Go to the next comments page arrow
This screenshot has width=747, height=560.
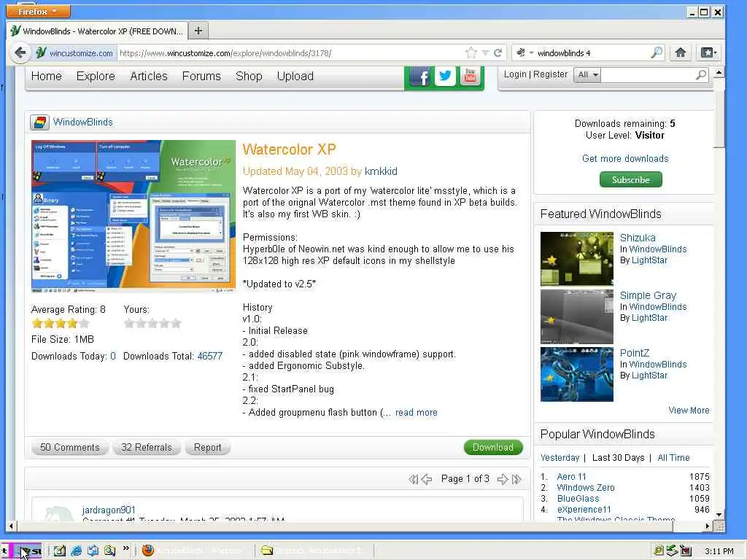pyautogui.click(x=502, y=480)
